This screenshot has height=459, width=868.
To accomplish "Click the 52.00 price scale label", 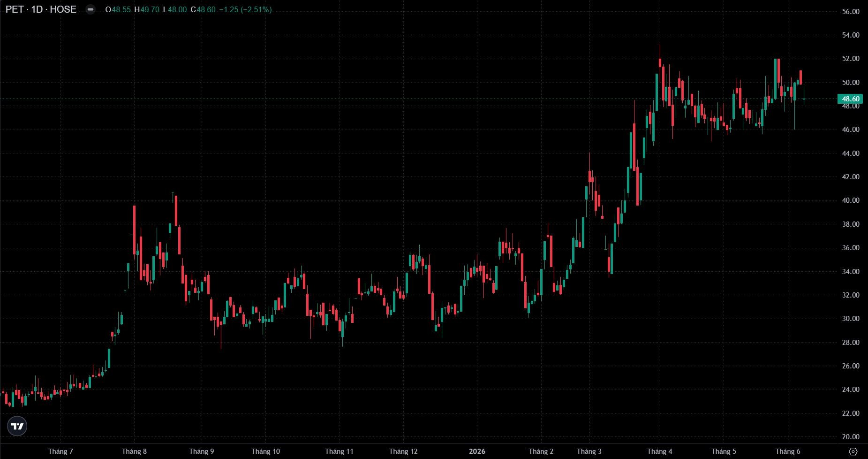I will coord(851,59).
